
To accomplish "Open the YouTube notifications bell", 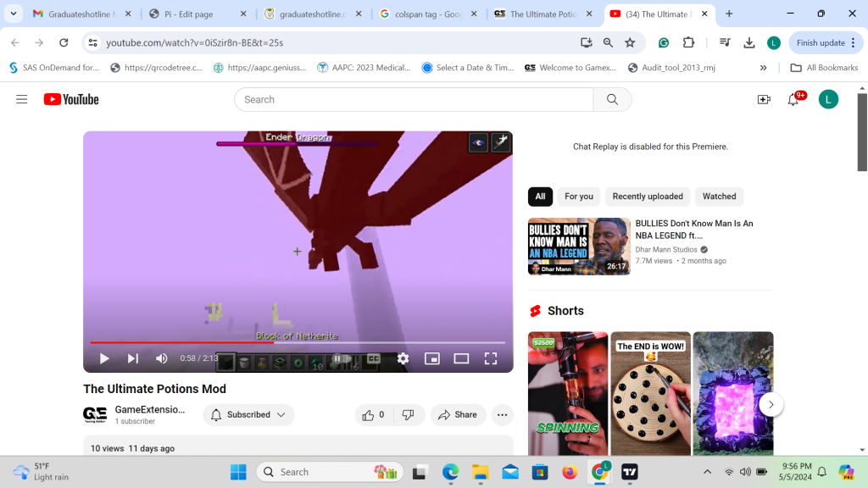I will pos(793,99).
